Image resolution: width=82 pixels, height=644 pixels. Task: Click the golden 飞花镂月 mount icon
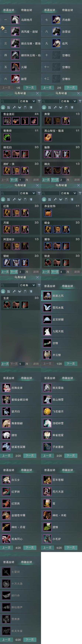(47, 411)
